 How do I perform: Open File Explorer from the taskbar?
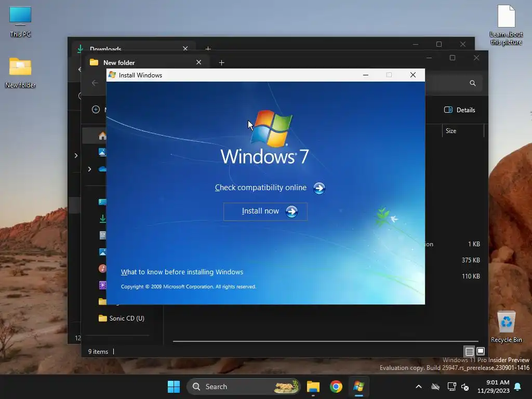pos(313,387)
